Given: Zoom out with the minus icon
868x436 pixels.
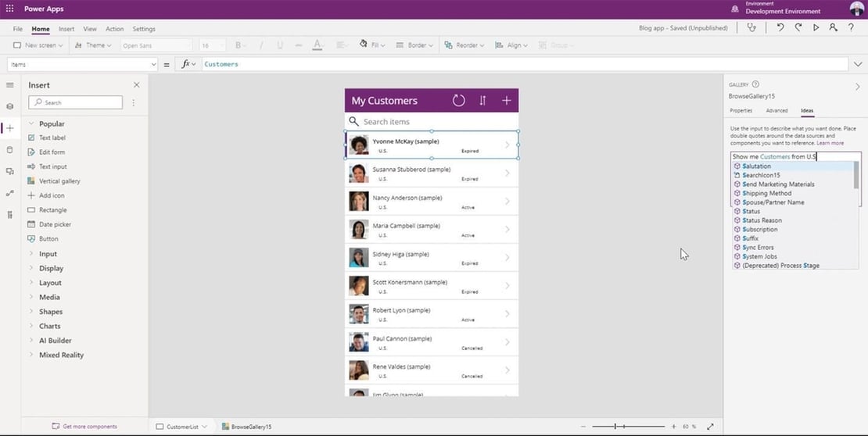Looking at the screenshot, I should click(x=583, y=427).
